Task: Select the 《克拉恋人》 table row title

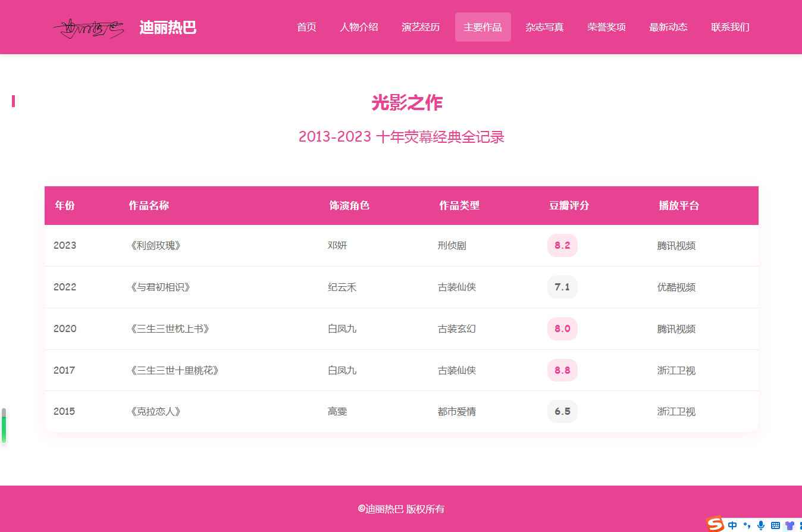Action: (x=155, y=411)
